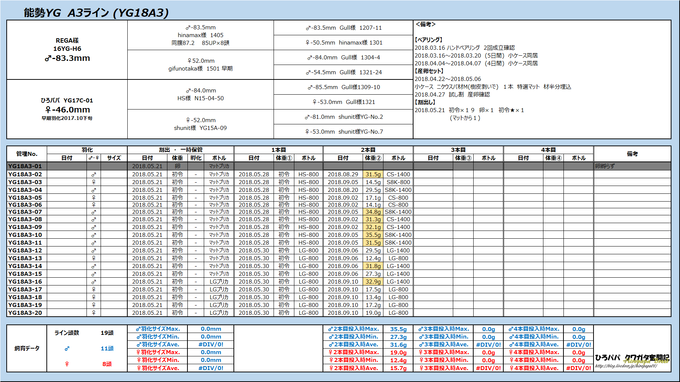680x382 pixels.
Task: Click the ♂2本目投入時Max. summary label
Action: click(x=353, y=329)
